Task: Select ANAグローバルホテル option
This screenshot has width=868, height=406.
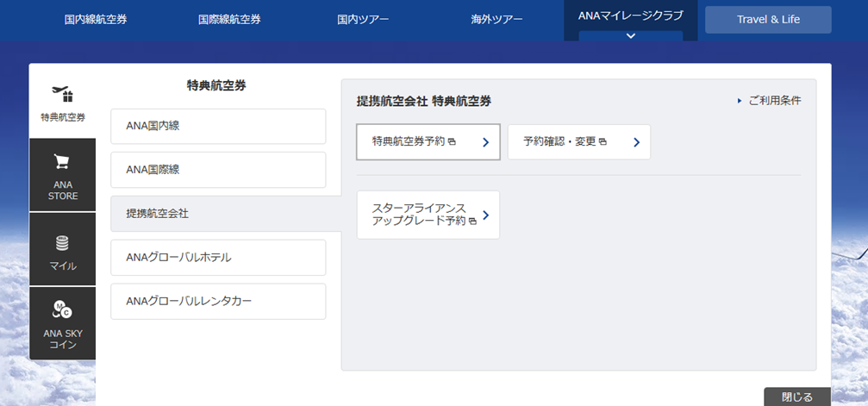Action: (x=218, y=258)
